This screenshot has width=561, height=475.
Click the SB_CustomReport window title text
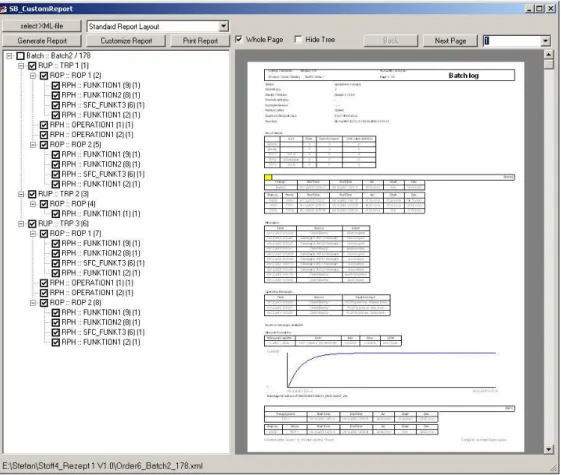pyautogui.click(x=41, y=9)
